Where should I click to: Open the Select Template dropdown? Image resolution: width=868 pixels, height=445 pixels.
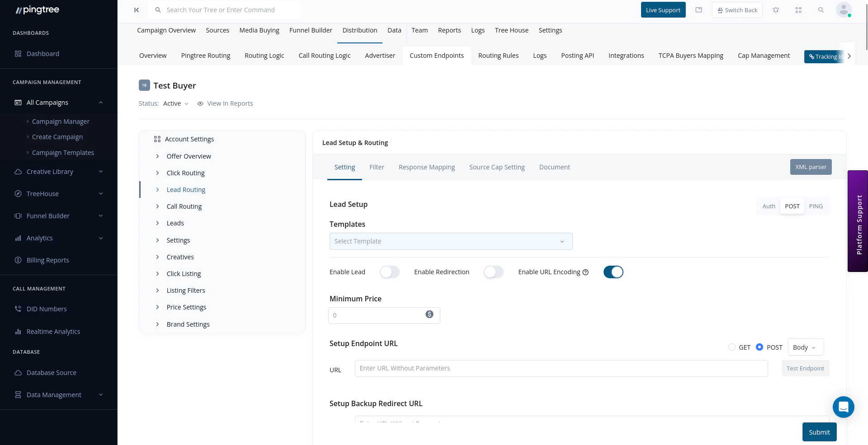(451, 241)
